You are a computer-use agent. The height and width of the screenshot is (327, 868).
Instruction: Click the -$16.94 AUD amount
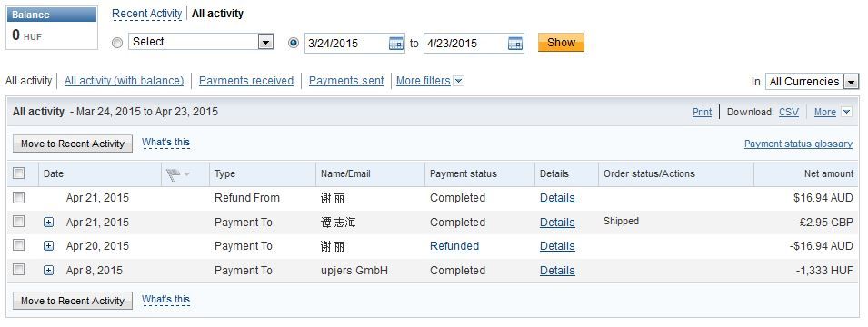[822, 246]
